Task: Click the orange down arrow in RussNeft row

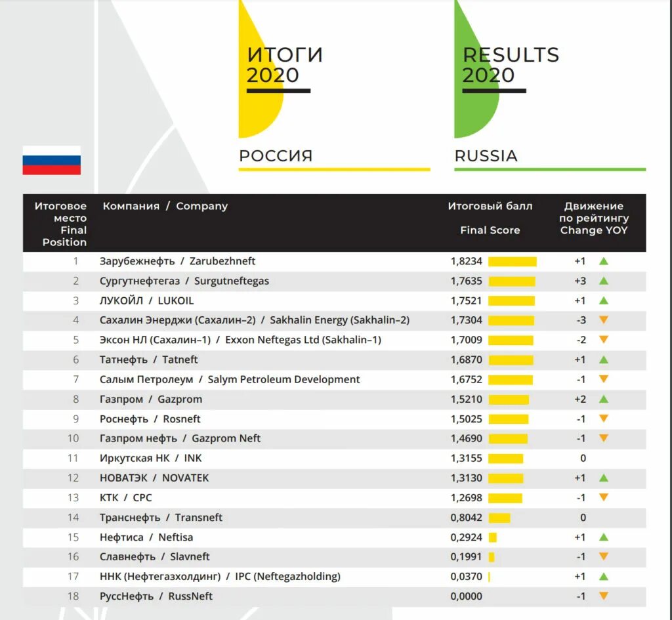Action: [x=604, y=596]
